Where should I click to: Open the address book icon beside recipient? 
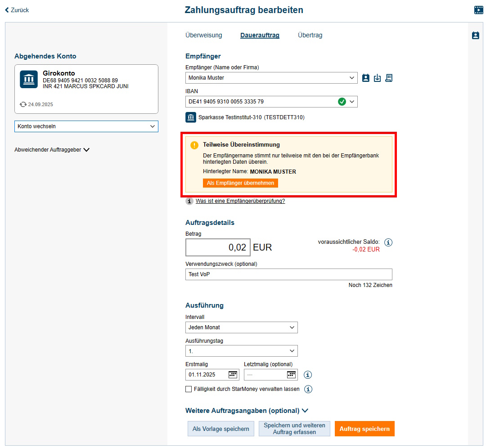(x=366, y=78)
